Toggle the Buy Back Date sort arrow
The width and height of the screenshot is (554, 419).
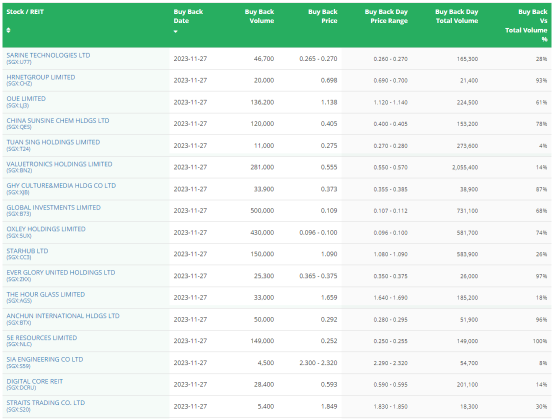click(176, 32)
